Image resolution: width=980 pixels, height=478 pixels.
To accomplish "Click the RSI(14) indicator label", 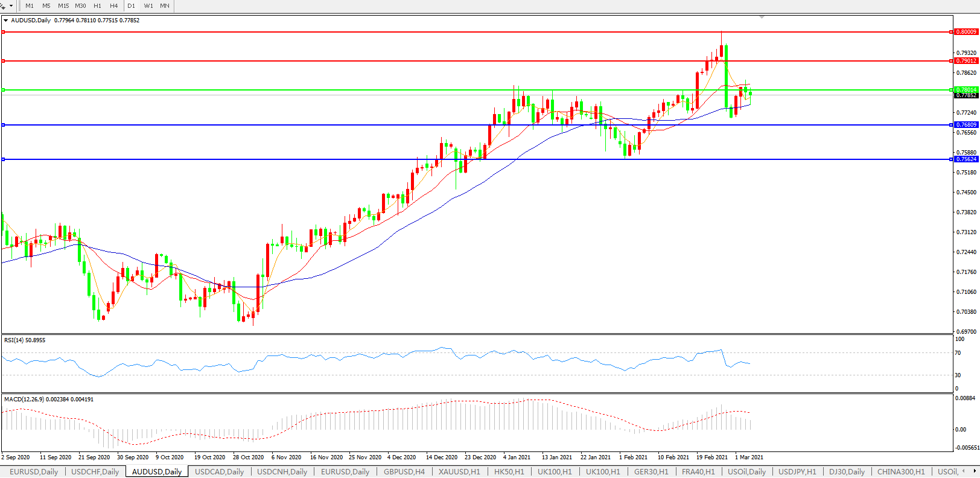I will pos(24,340).
